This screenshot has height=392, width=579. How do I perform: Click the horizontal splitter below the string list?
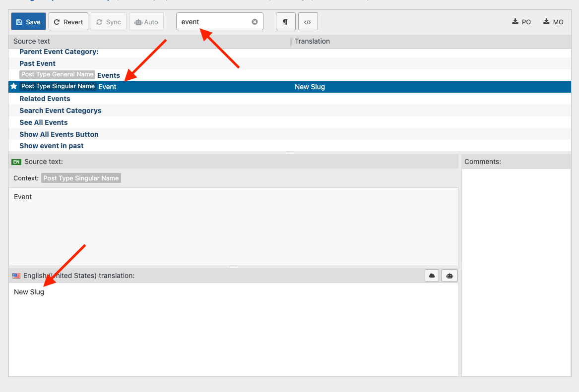pyautogui.click(x=290, y=152)
